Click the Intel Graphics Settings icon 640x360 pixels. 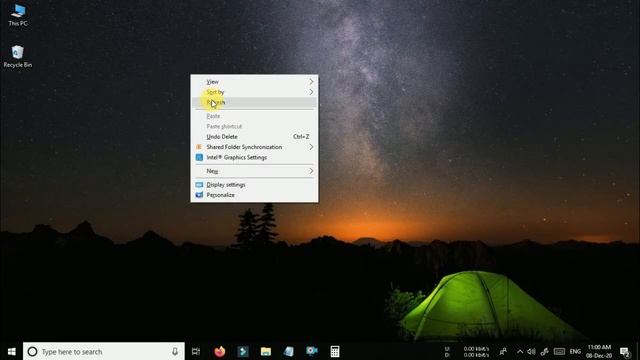(x=199, y=157)
